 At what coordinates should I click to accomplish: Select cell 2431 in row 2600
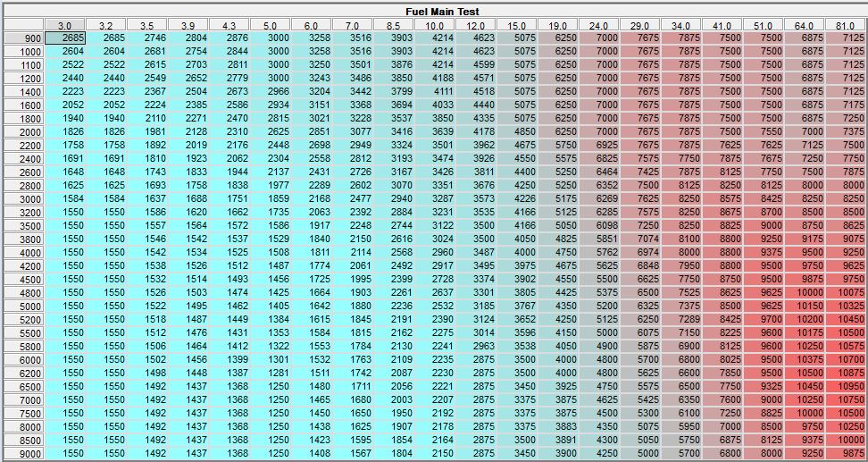tap(311, 172)
